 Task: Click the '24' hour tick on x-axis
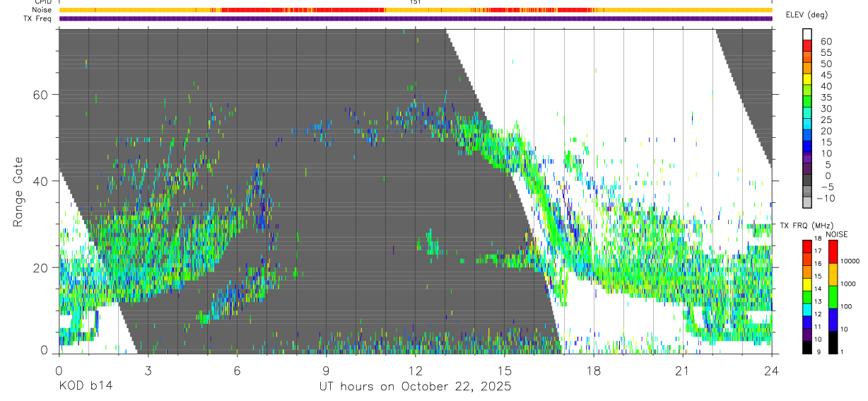click(771, 370)
